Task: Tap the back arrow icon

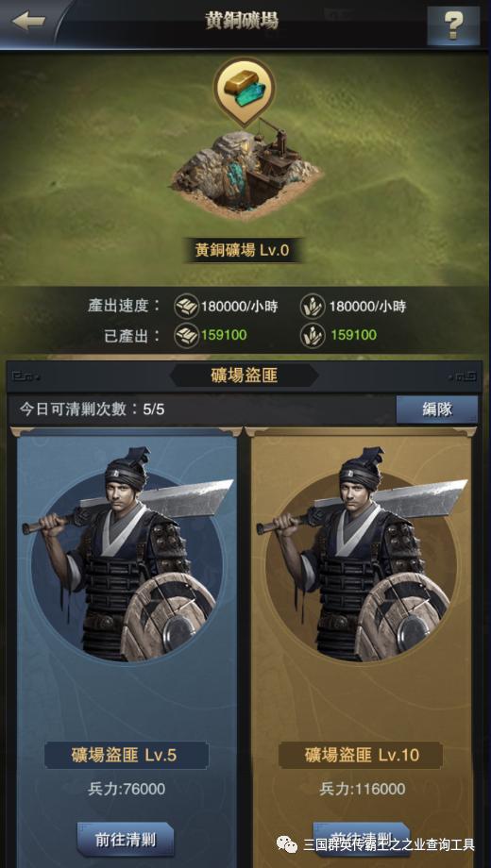Action: tap(27, 22)
